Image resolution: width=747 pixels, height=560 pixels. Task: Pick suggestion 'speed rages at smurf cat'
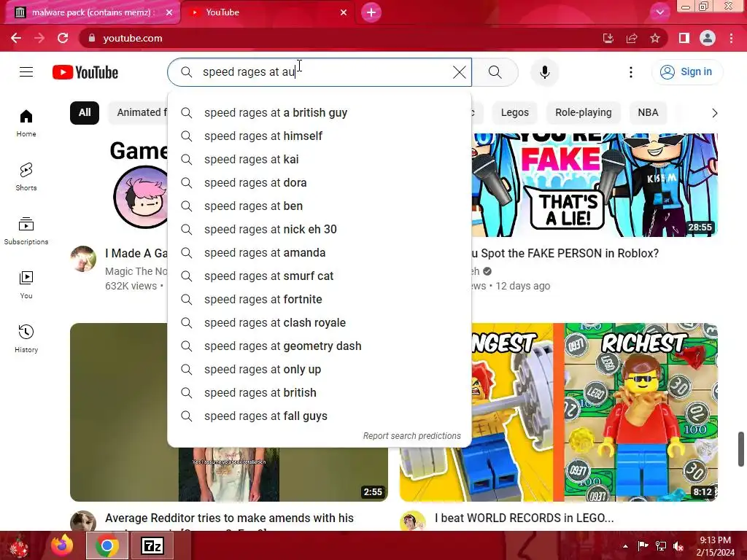pyautogui.click(x=320, y=276)
